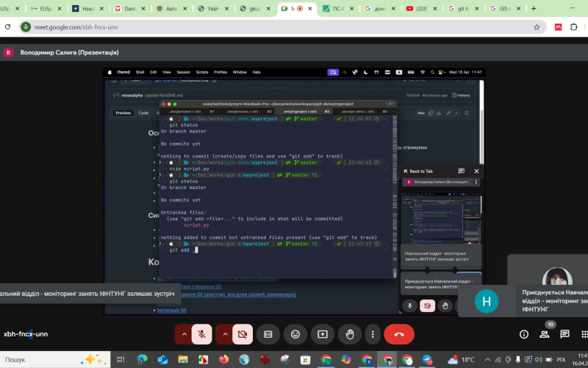Click the Code tab on the shared GitHub page

(x=143, y=113)
